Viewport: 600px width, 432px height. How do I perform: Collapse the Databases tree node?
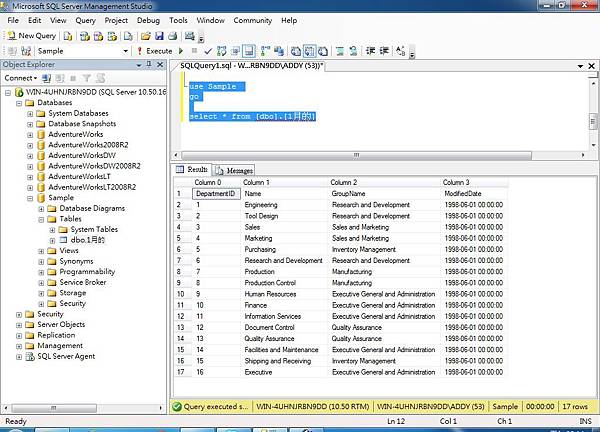click(19, 102)
